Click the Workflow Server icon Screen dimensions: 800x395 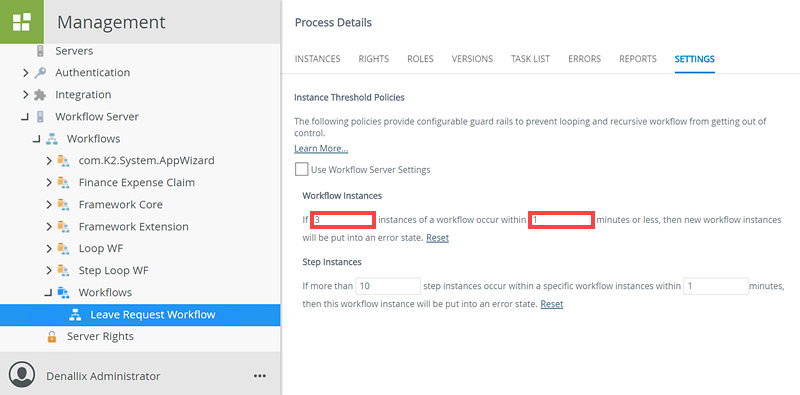[40, 117]
